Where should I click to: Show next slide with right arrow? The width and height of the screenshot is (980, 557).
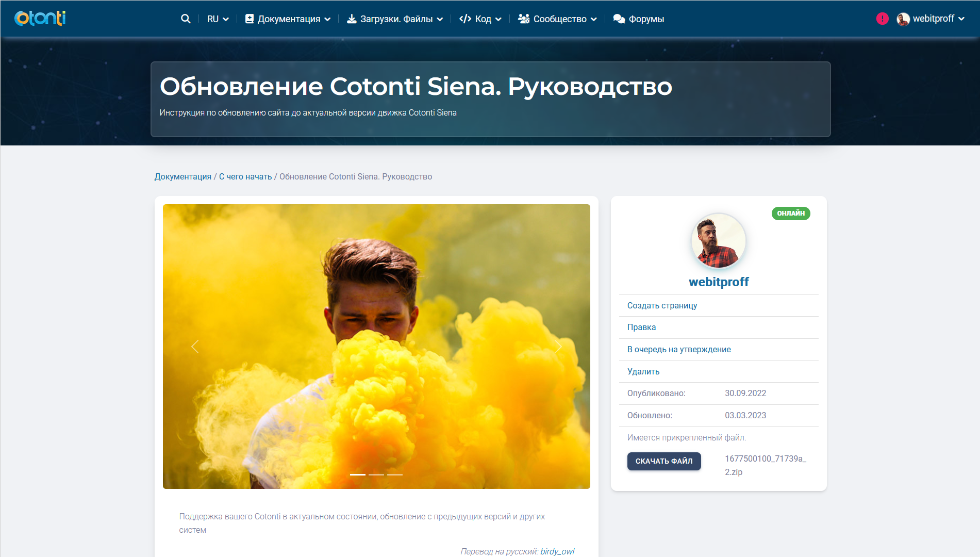pos(558,347)
